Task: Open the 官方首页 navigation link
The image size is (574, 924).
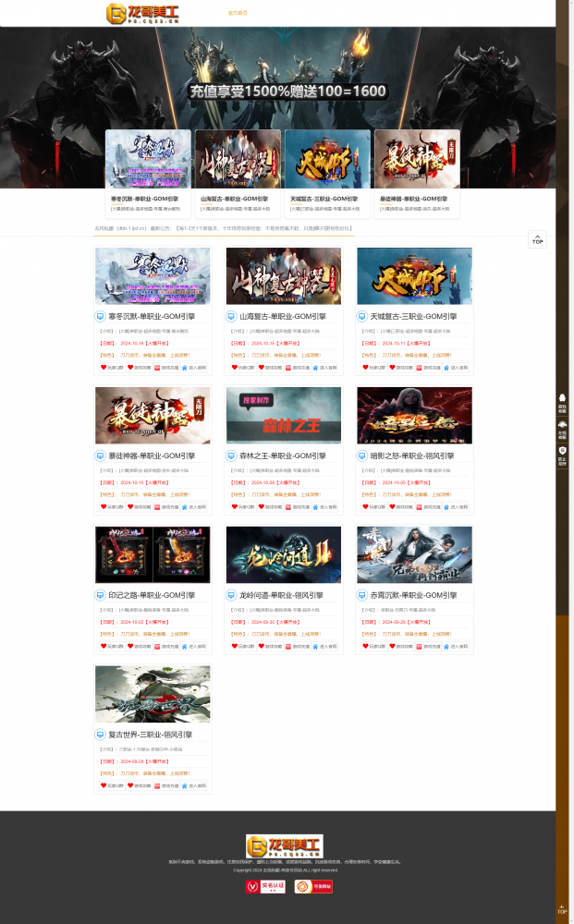Action: tap(238, 12)
